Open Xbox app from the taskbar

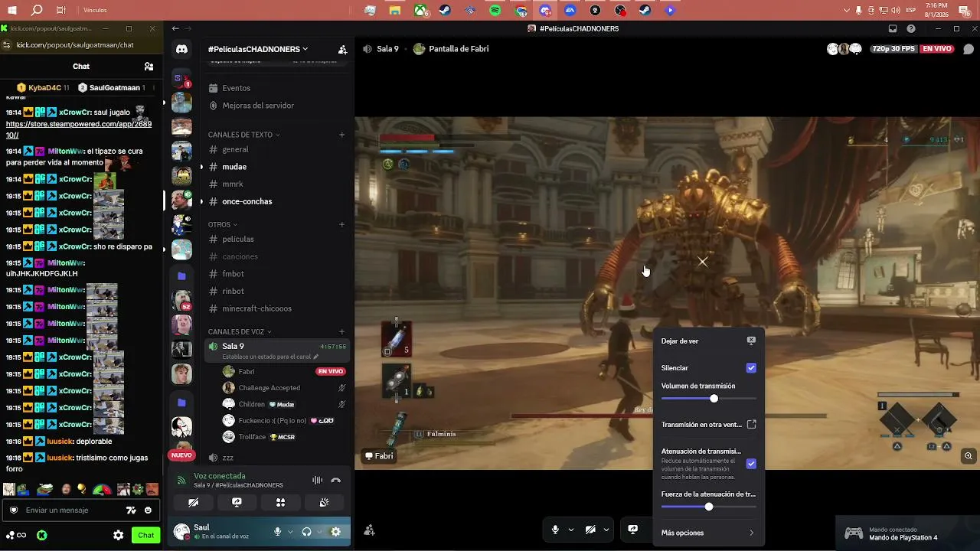[420, 11]
